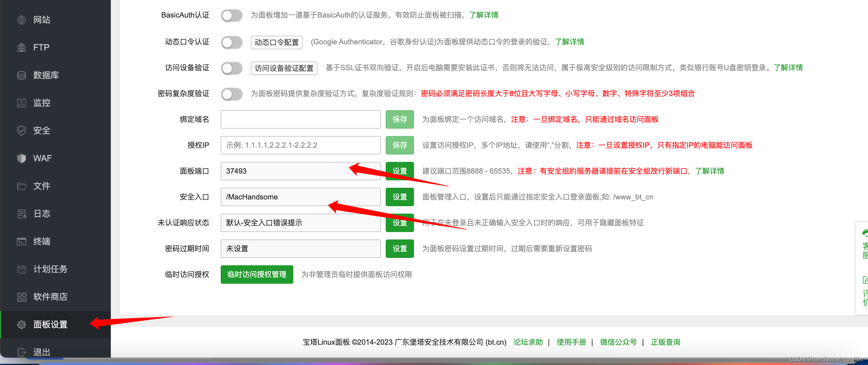The width and height of the screenshot is (868, 365).
Task: Switch on 访问设备验证 toggle
Action: click(231, 68)
